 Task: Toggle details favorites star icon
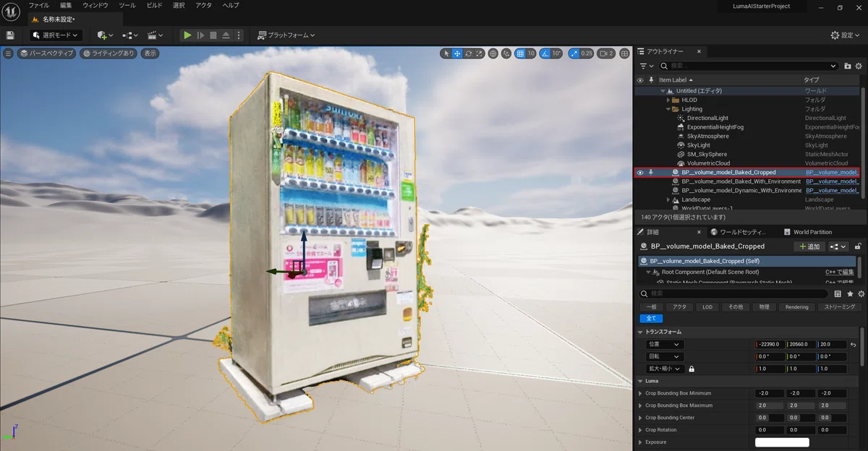click(850, 294)
